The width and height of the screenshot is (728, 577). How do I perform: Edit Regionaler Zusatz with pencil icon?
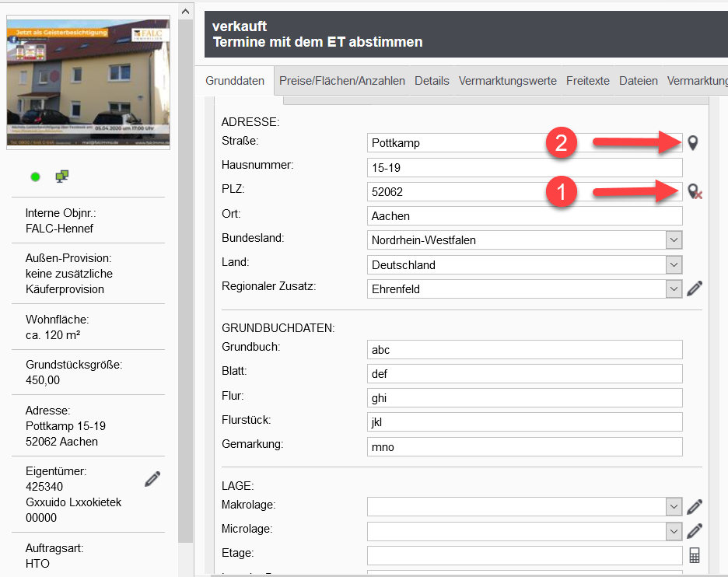[x=695, y=288]
